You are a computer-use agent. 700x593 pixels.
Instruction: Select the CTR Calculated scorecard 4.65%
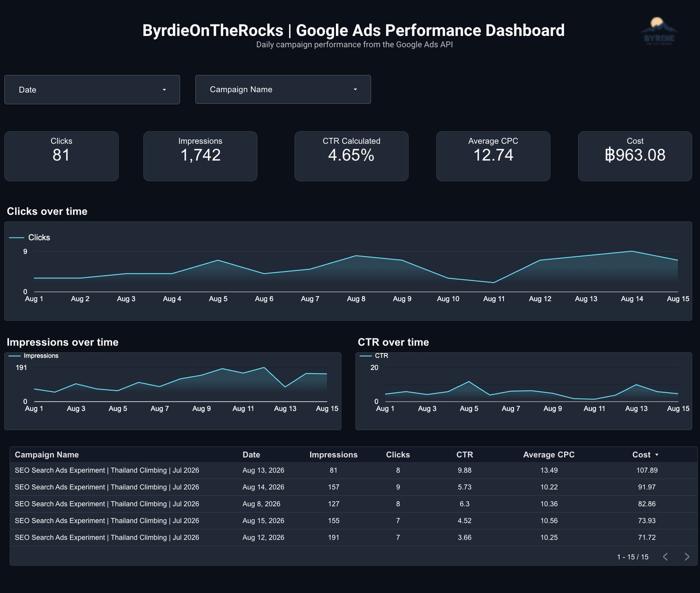(351, 156)
